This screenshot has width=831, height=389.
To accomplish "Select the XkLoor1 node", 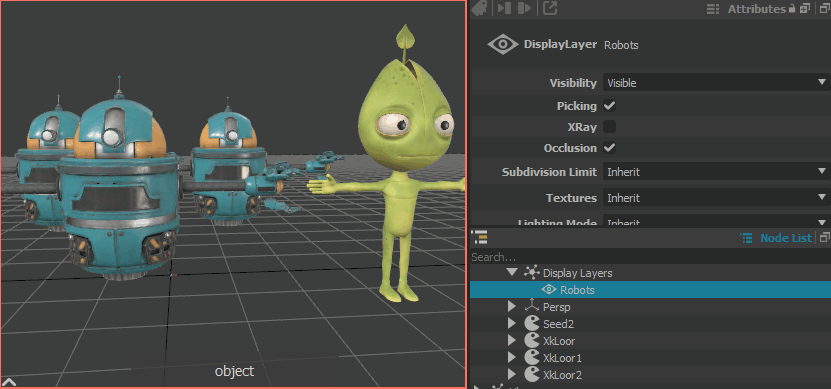I will 650,357.
